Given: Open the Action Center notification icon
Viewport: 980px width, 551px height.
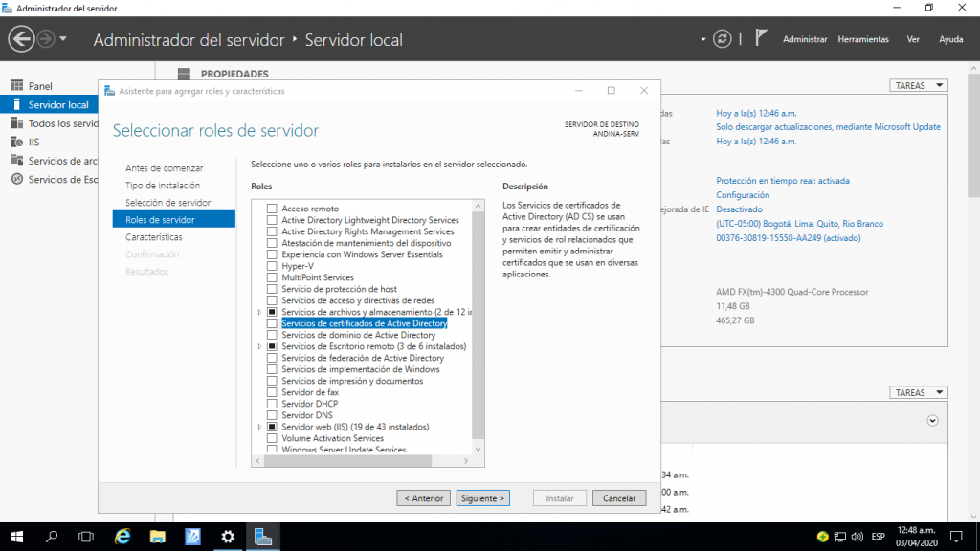Looking at the screenshot, I should 956,537.
